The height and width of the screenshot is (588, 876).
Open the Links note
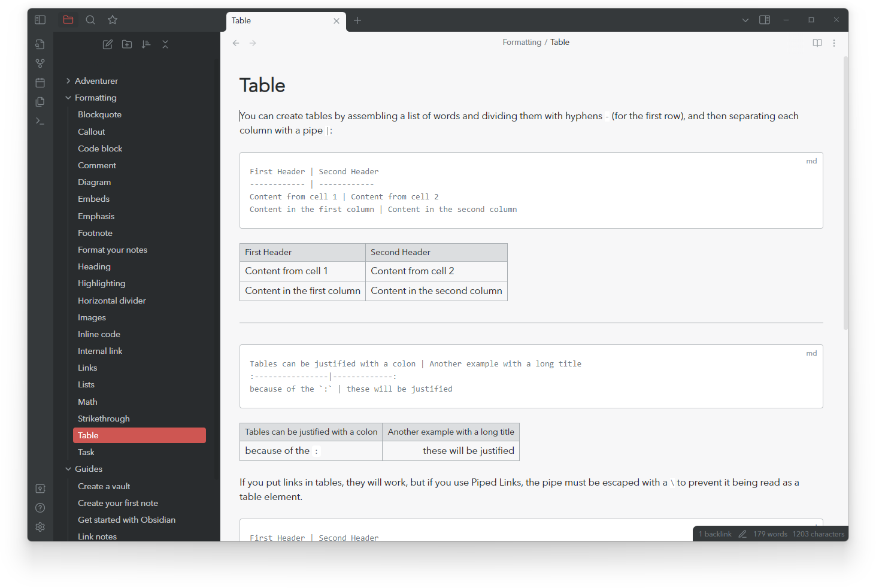[x=87, y=368]
